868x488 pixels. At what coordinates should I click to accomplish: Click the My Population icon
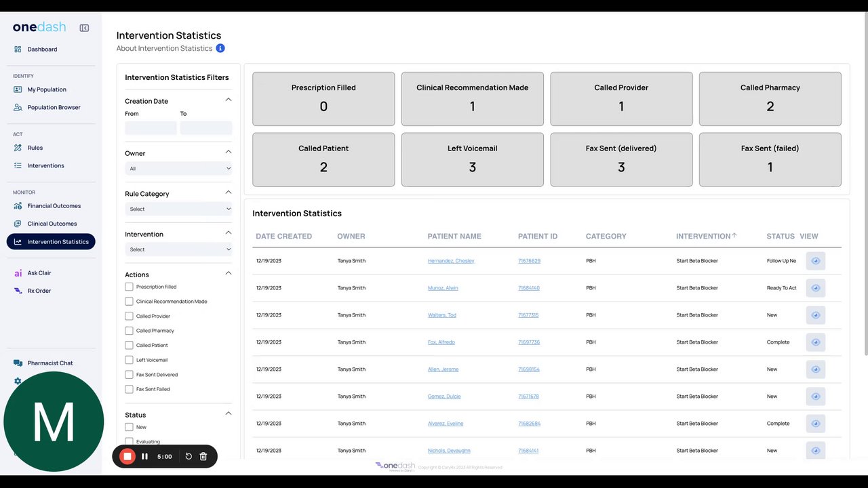click(18, 89)
